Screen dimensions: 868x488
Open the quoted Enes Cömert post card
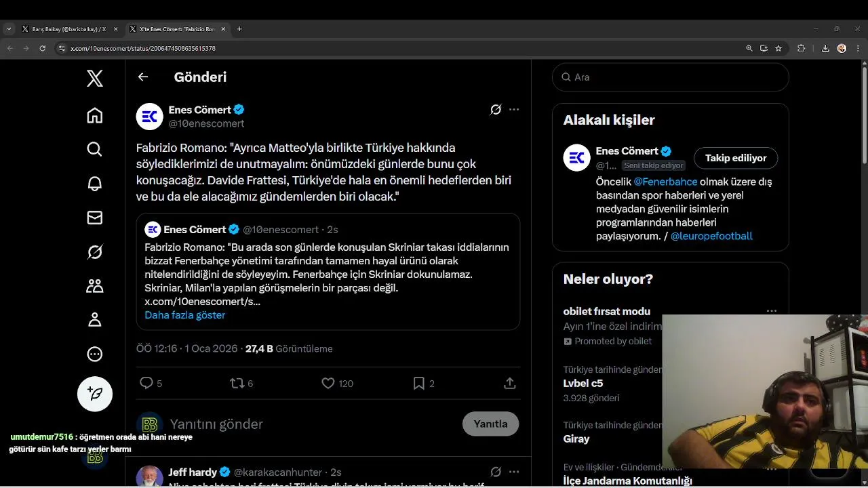pos(328,272)
